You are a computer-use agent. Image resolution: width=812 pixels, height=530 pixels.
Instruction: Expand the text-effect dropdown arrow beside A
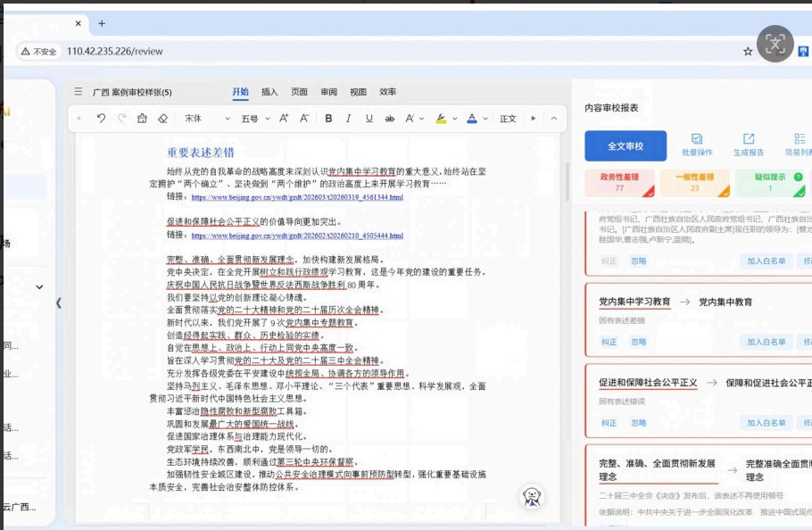(x=421, y=119)
